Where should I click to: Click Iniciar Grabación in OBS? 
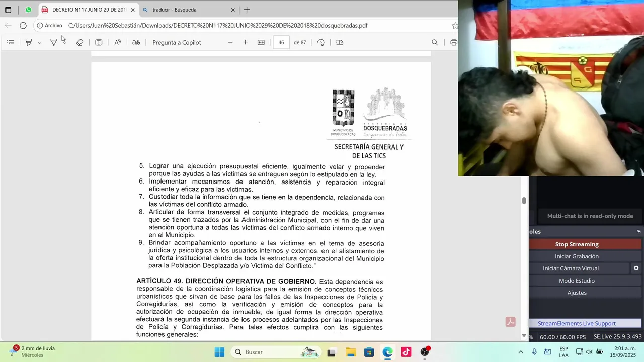pyautogui.click(x=577, y=256)
